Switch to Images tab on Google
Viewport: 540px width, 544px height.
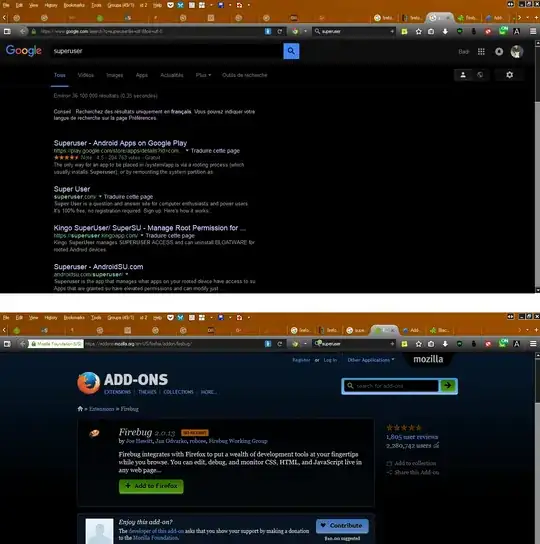click(115, 75)
